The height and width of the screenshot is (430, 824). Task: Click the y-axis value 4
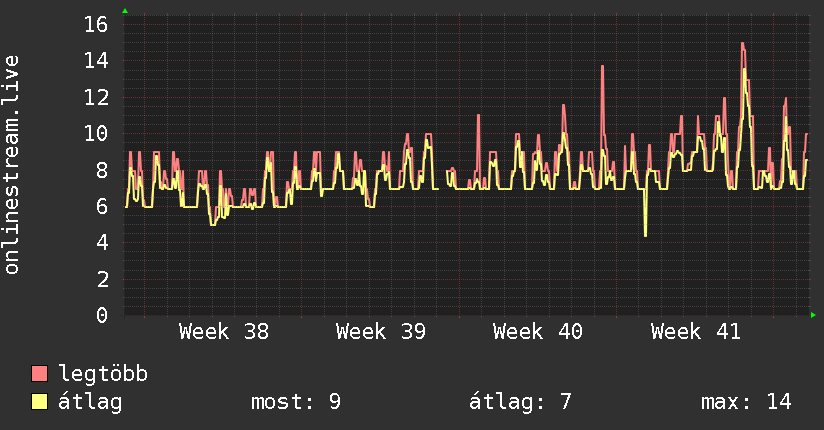[102, 242]
